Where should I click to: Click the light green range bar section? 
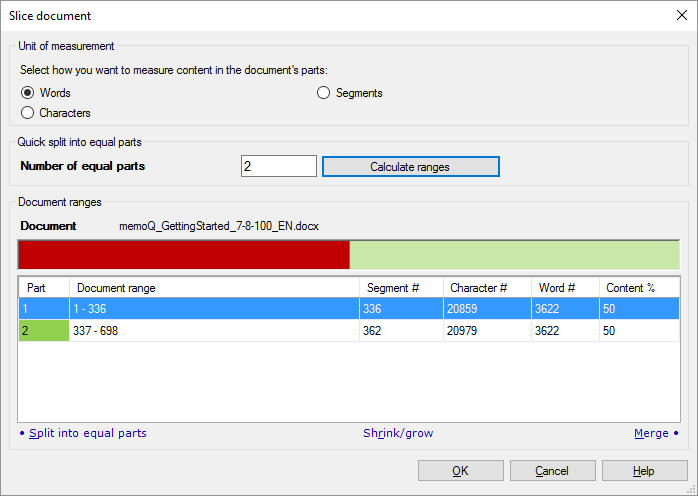513,255
